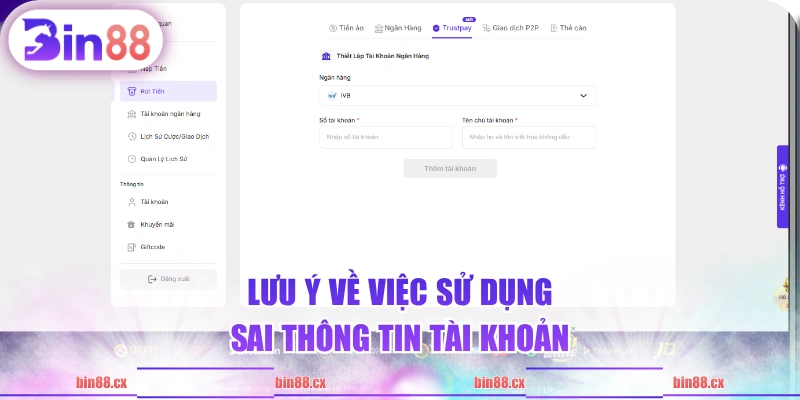Click the Bin88 logo
The image size is (800, 400).
click(86, 40)
